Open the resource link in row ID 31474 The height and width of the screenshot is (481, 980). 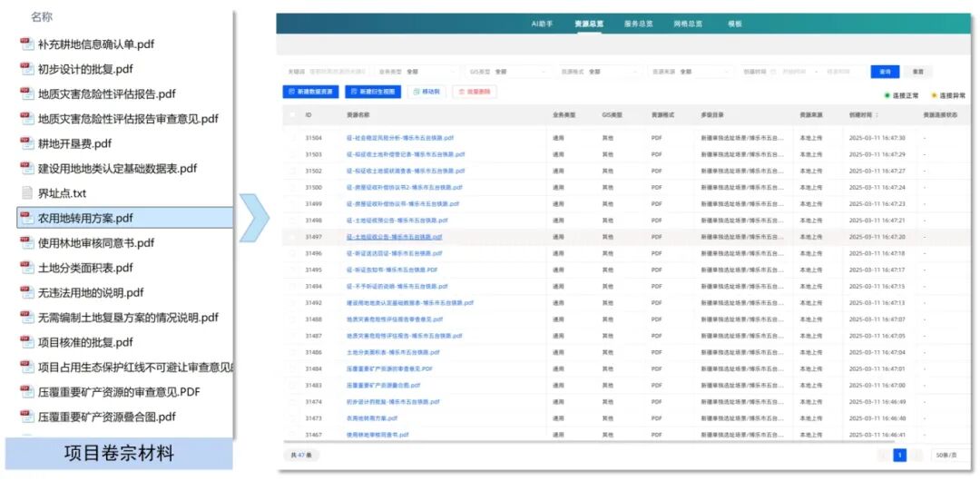(393, 401)
